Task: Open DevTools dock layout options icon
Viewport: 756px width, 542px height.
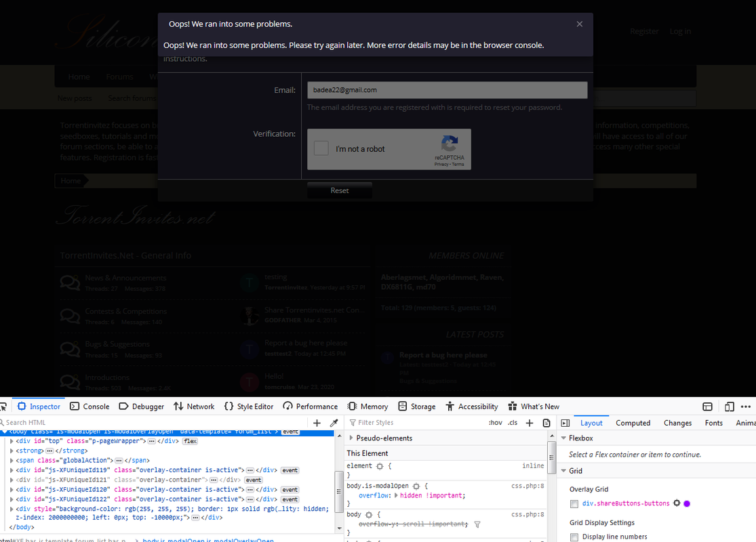Action: coord(747,406)
